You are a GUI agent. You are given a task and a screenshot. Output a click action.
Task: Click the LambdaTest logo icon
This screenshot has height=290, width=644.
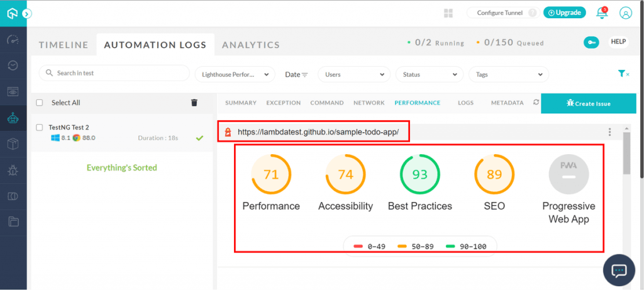pyautogui.click(x=12, y=13)
